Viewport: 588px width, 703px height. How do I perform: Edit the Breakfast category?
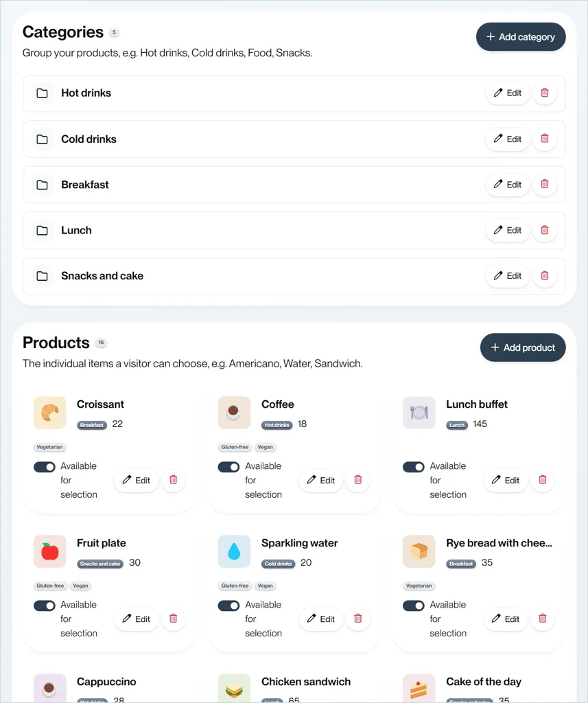508,184
